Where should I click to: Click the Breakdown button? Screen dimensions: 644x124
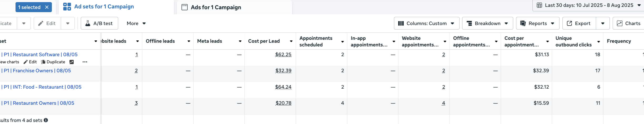[487, 23]
